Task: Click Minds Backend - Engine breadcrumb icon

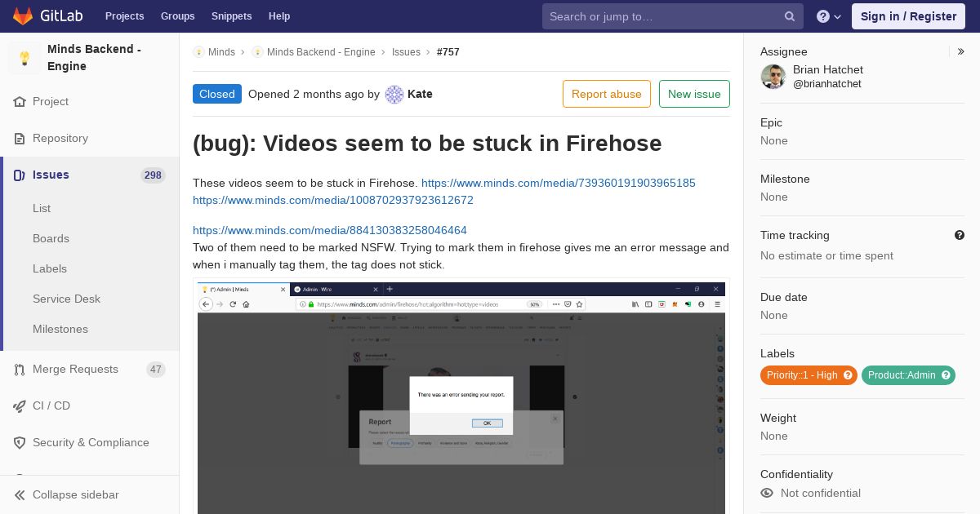Action: (257, 52)
